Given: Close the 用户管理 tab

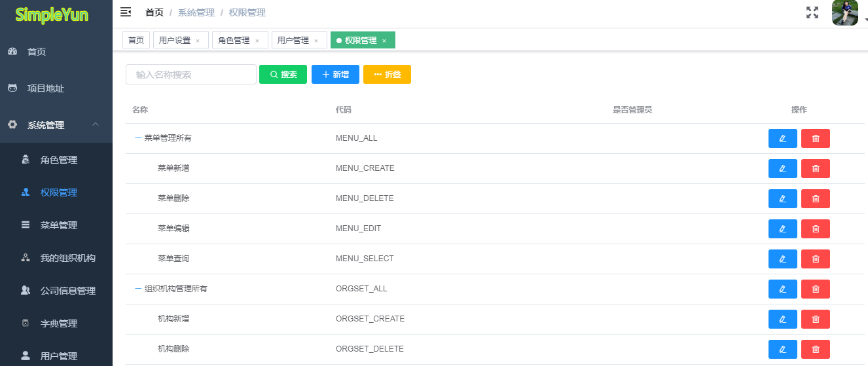Looking at the screenshot, I should pyautogui.click(x=316, y=41).
